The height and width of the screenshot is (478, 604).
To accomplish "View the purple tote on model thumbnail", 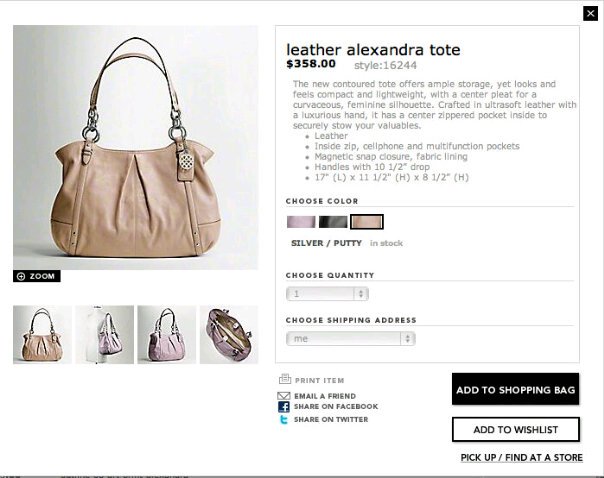I will [x=105, y=334].
